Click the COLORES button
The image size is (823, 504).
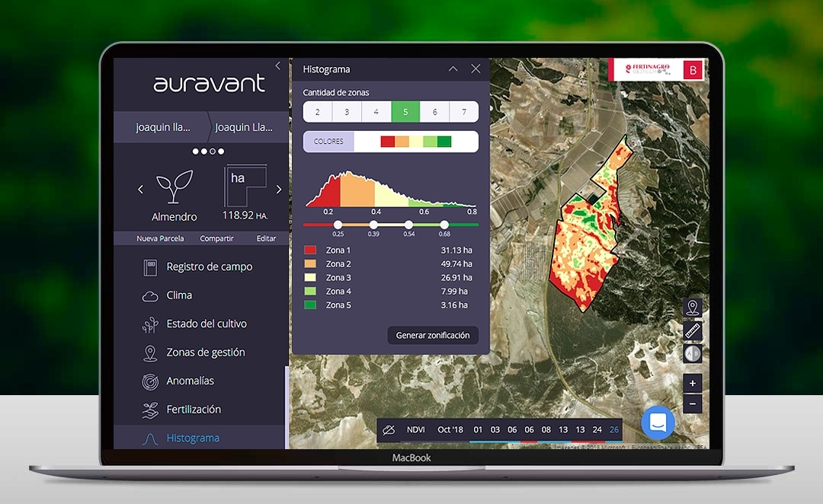point(328,142)
